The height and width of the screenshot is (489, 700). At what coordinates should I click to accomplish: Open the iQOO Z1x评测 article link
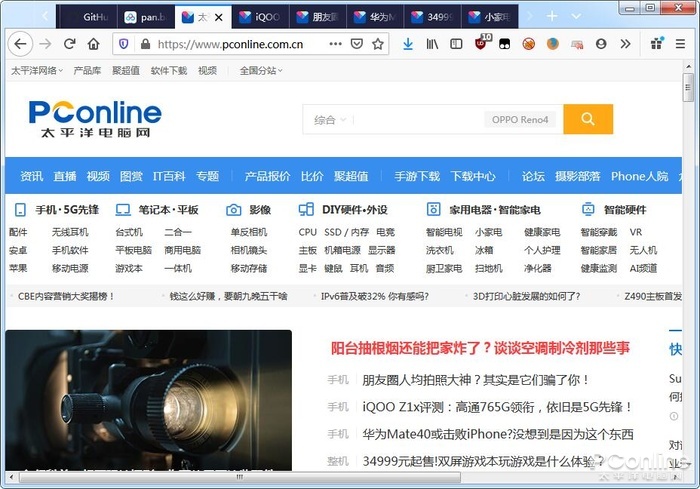tap(497, 407)
